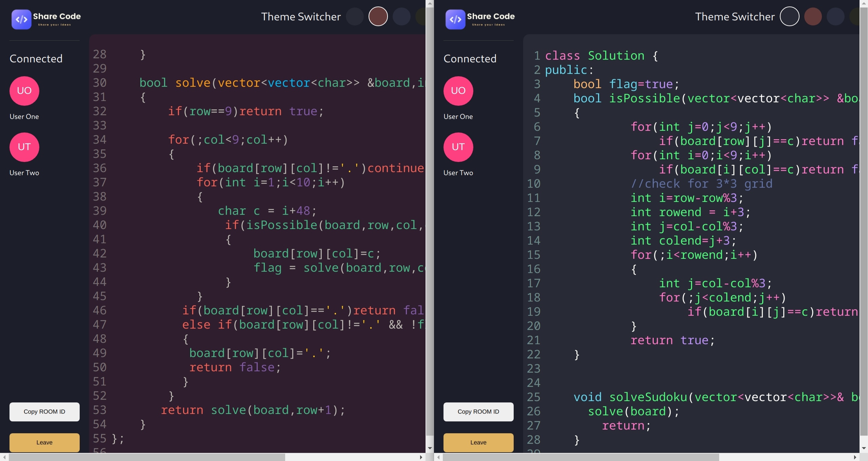Copy the ROOM ID from the right panel
Image resolution: width=868 pixels, height=461 pixels.
coord(478,412)
